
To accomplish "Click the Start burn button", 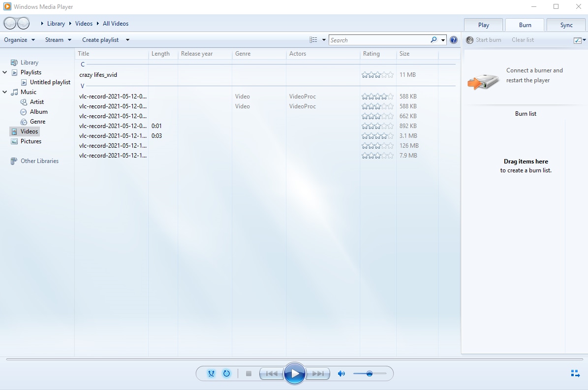I will pos(484,40).
